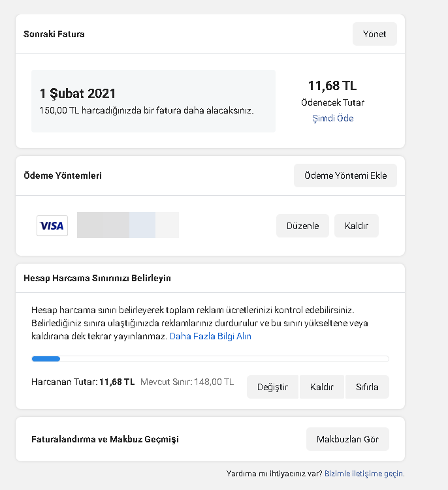The width and height of the screenshot is (448, 490).
Task: Add a payment method via Ödeme Yöntemi Ekle
Action: 345,176
